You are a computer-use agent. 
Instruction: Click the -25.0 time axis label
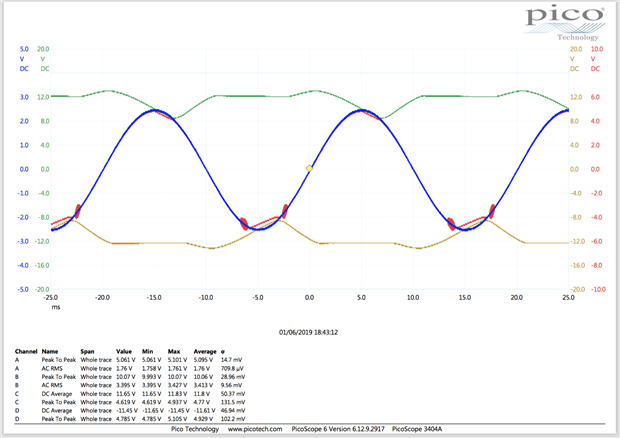pyautogui.click(x=51, y=298)
